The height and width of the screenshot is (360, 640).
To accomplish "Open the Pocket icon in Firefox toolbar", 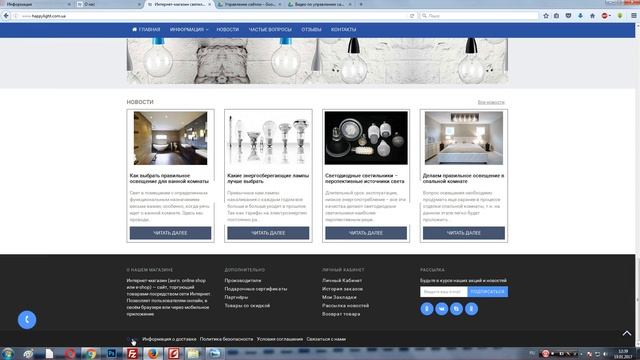I will pos(568,16).
